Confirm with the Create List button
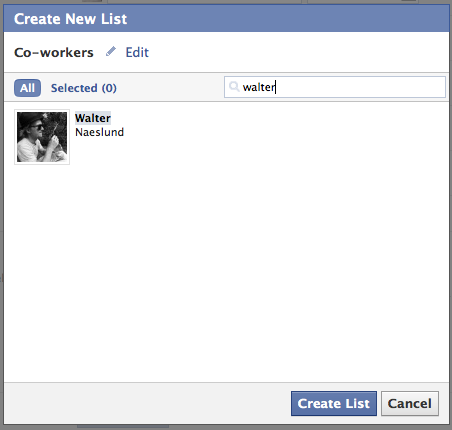The image size is (452, 430). click(x=334, y=403)
